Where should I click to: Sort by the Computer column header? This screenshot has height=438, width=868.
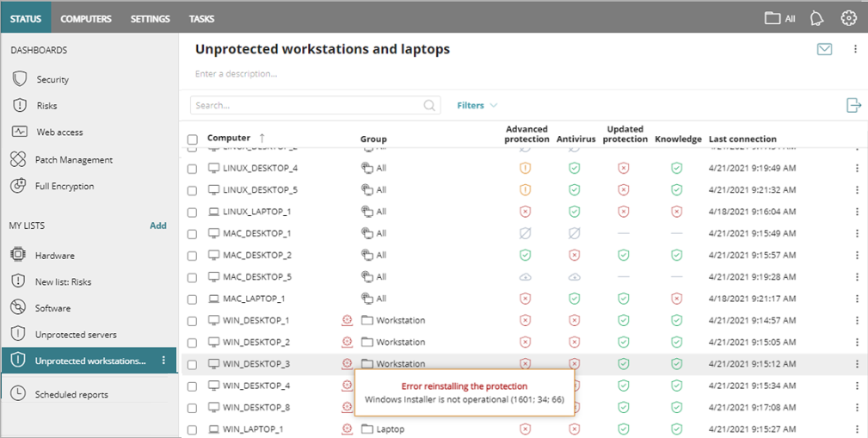click(229, 138)
